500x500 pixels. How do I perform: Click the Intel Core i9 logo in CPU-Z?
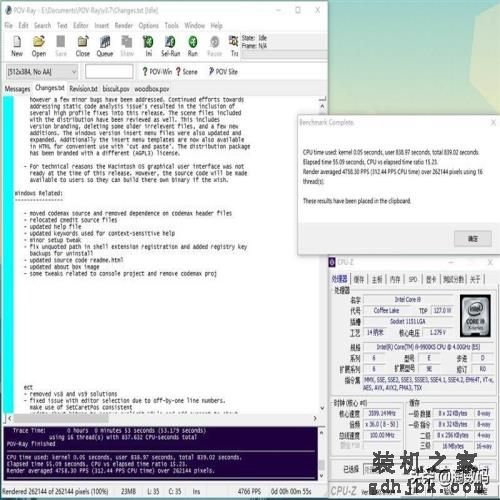tap(475, 316)
